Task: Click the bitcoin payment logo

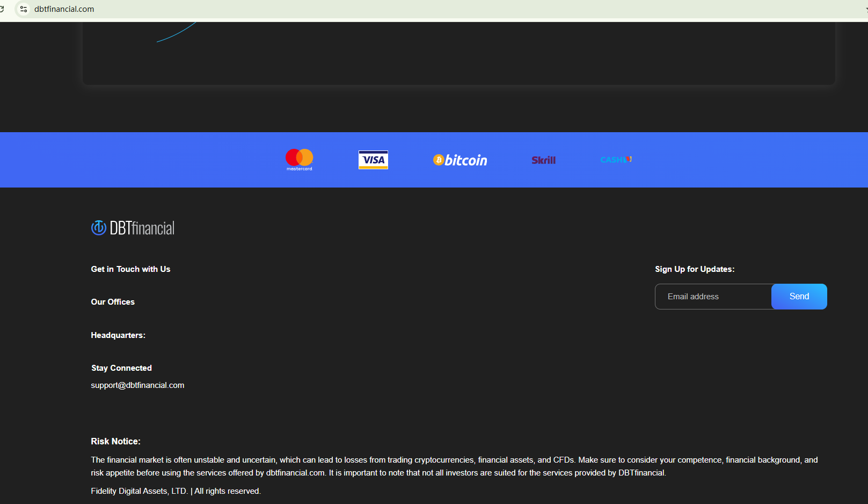Action: (x=460, y=160)
